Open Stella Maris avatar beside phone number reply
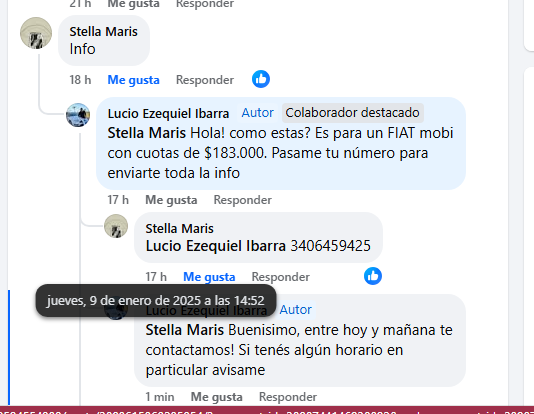Screen dimensions: 534x414 [x=116, y=226]
